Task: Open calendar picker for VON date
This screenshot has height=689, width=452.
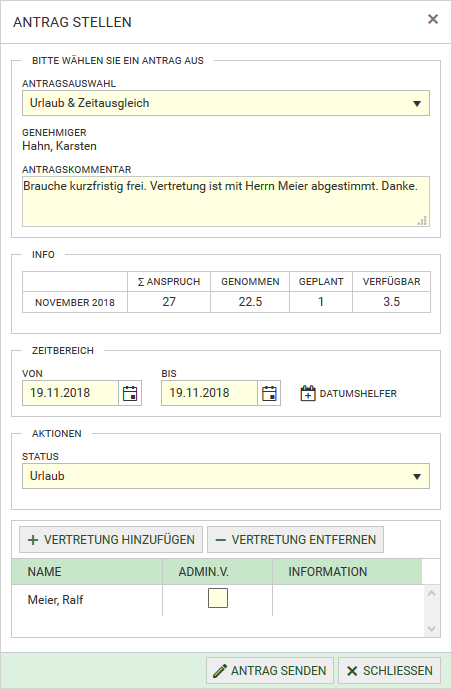Action: (130, 393)
